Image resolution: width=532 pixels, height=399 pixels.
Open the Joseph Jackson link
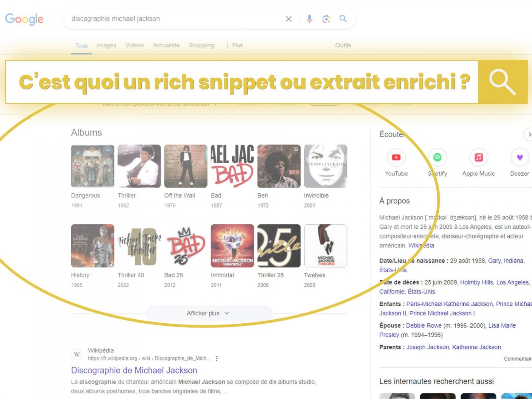(428, 347)
